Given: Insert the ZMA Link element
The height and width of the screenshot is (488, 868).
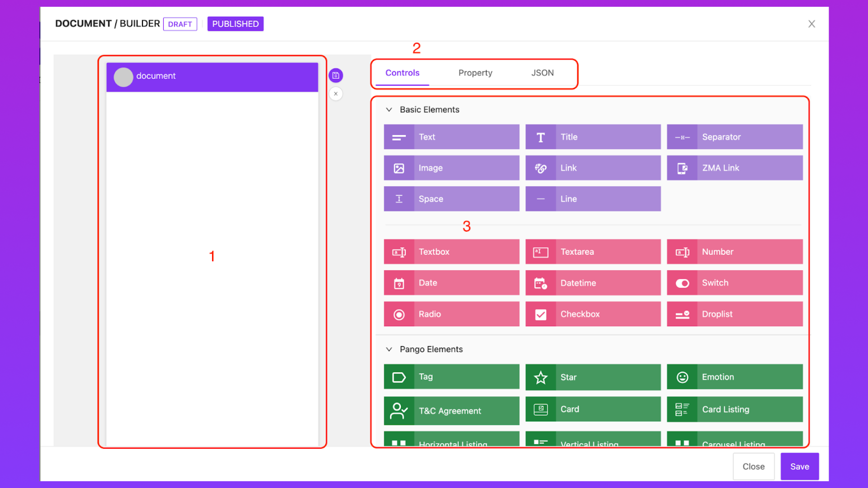Looking at the screenshot, I should pos(734,168).
